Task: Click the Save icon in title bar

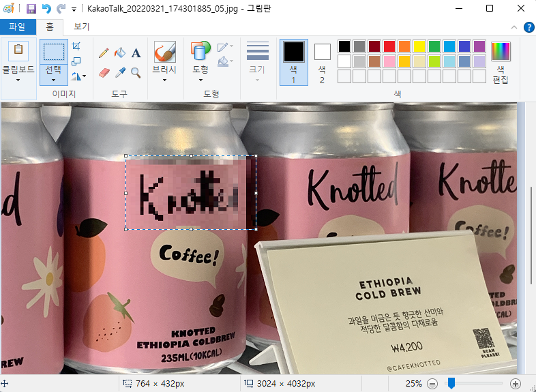Action: click(31, 9)
